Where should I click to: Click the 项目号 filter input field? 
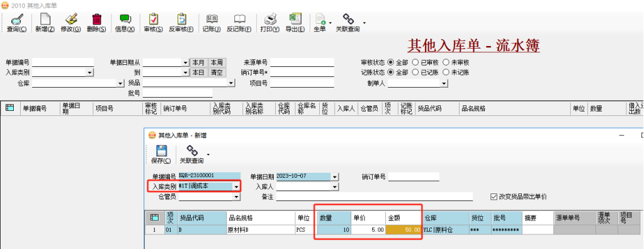click(302, 83)
